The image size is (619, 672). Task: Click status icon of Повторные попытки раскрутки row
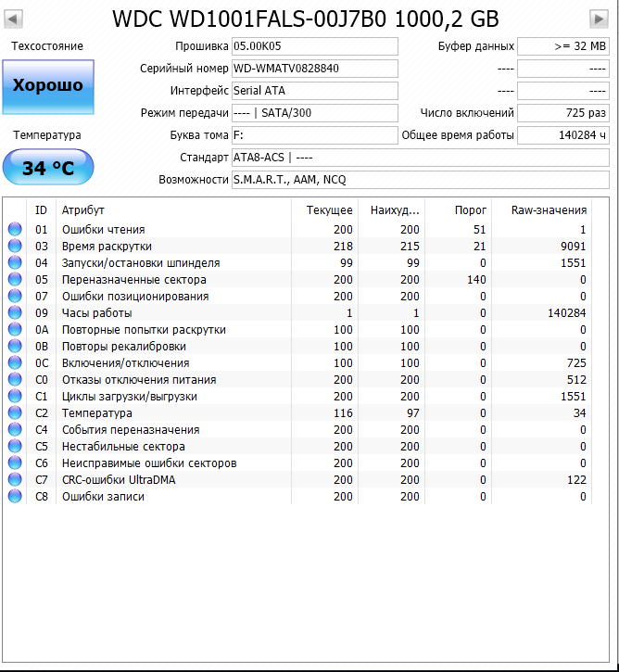15,330
